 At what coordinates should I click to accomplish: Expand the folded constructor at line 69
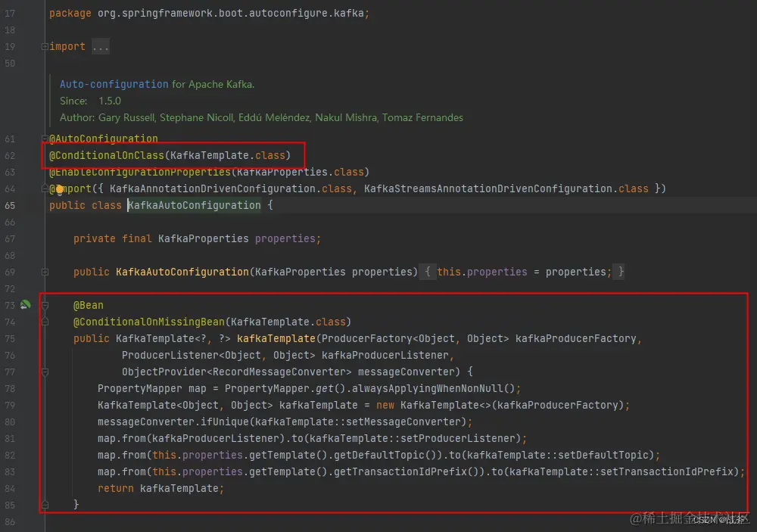tap(45, 272)
